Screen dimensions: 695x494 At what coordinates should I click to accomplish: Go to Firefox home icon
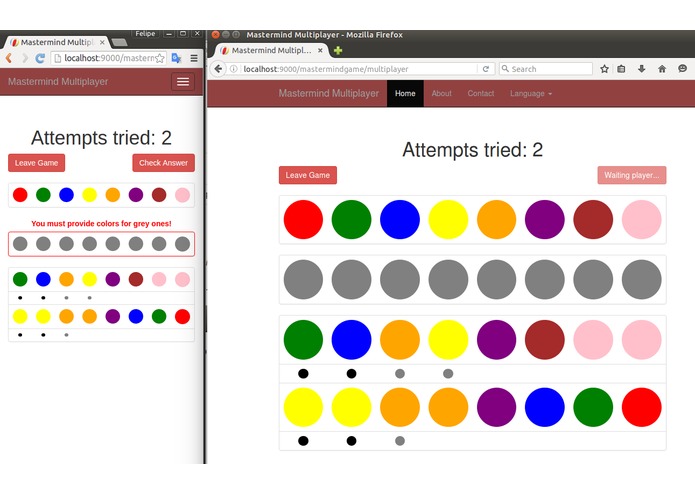tap(662, 69)
